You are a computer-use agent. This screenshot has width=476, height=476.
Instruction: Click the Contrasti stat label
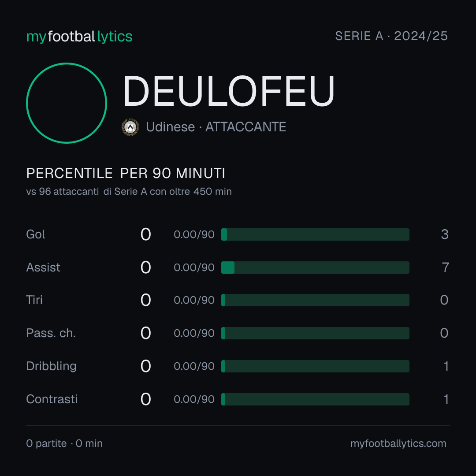(x=52, y=399)
